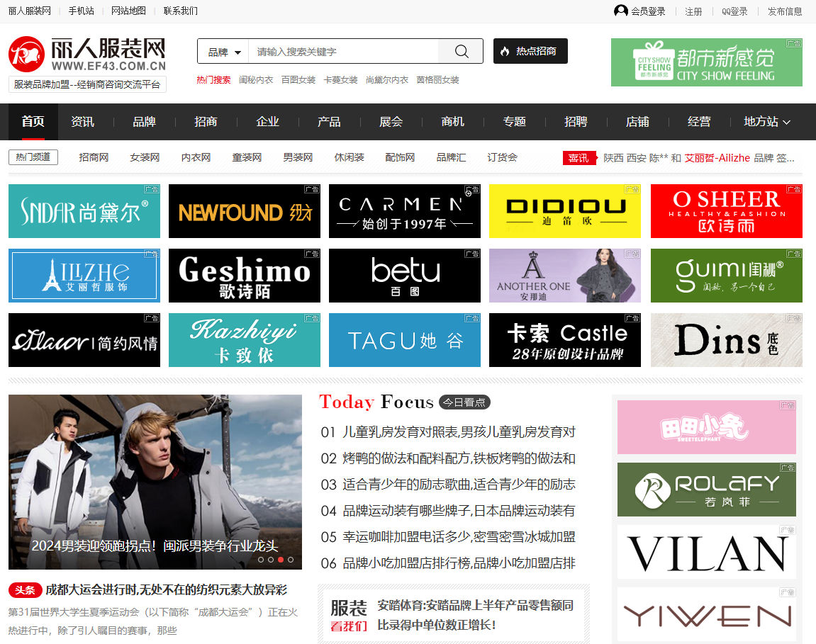Open the SNDAR 尚黛尔 brand logo
The height and width of the screenshot is (644, 816).
pos(84,211)
